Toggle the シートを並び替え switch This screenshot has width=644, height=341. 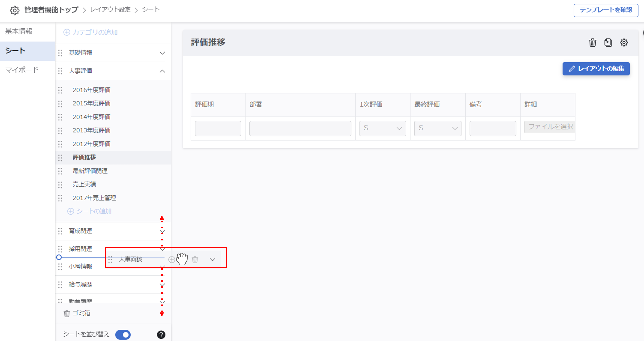pyautogui.click(x=123, y=335)
